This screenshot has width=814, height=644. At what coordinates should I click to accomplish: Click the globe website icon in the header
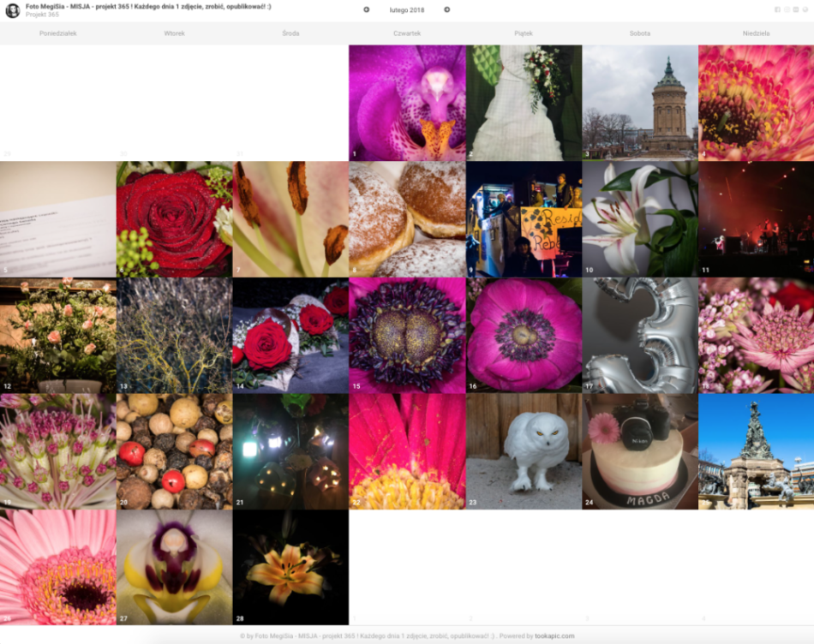point(804,9)
